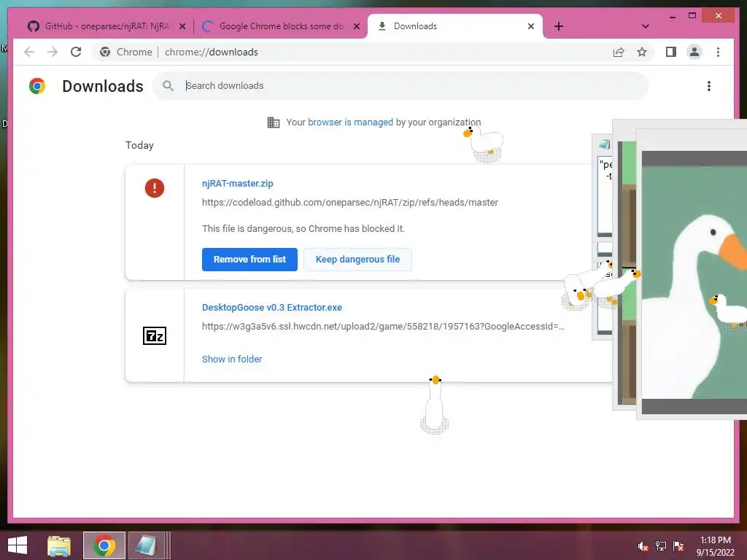Click Show in folder link
The width and height of the screenshot is (747, 560).
(232, 359)
